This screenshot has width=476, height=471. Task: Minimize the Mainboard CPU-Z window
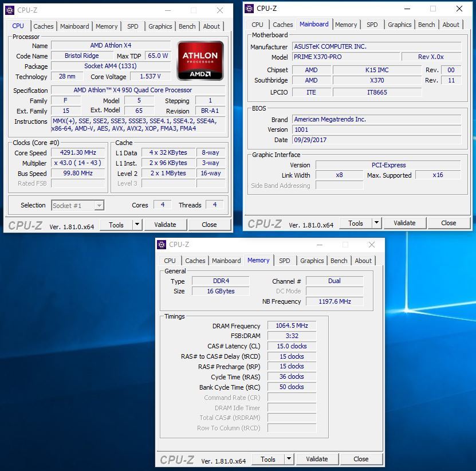click(407, 9)
